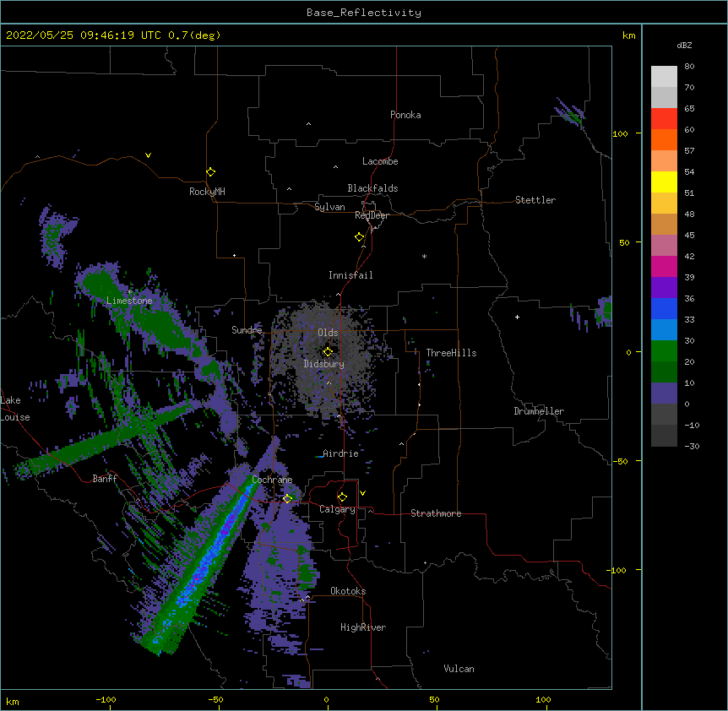Click the yellow diamond marker above Calgary label

342,497
